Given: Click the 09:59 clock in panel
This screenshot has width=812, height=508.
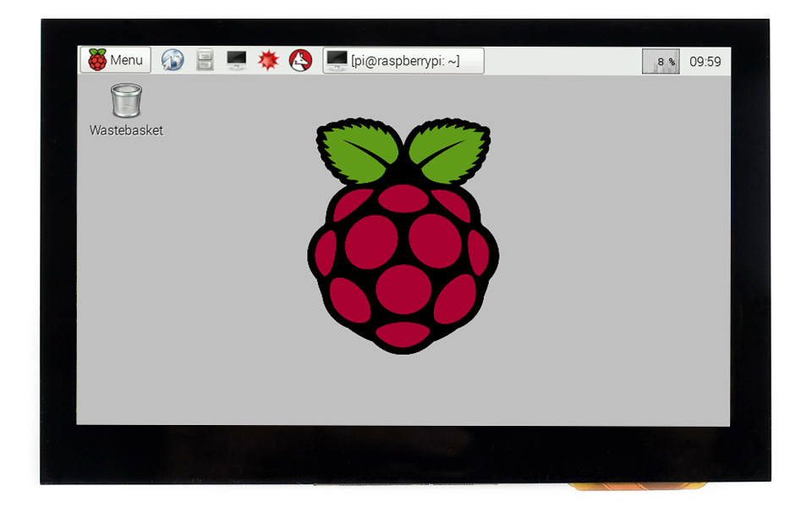Looking at the screenshot, I should [x=705, y=61].
